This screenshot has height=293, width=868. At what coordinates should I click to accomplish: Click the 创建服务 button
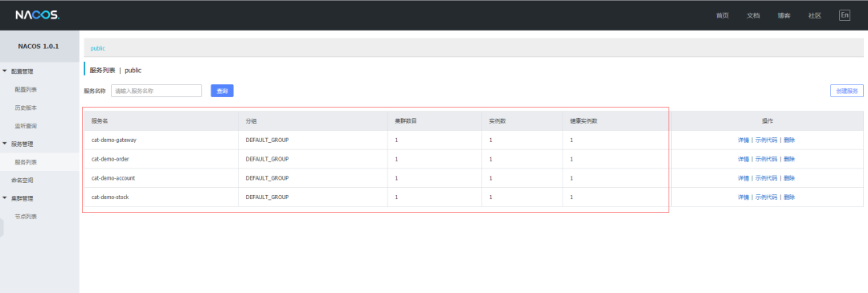(846, 91)
